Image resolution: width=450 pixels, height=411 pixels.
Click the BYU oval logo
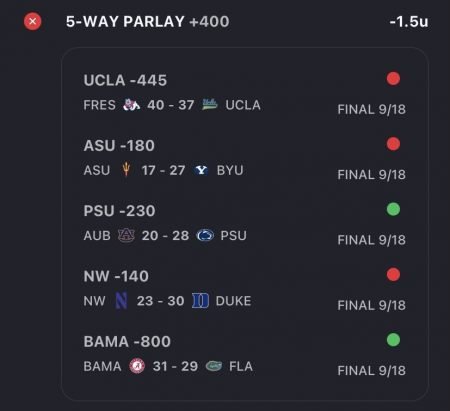(x=201, y=170)
